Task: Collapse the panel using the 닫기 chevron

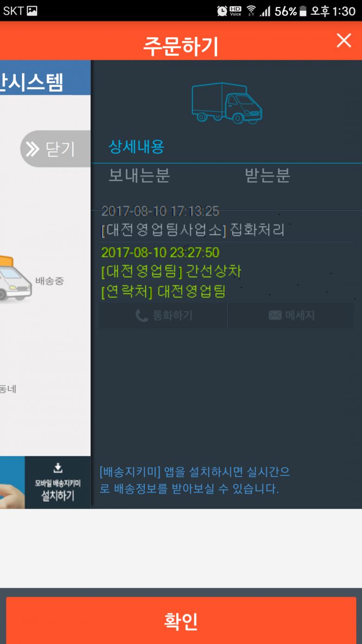Action: pos(55,149)
